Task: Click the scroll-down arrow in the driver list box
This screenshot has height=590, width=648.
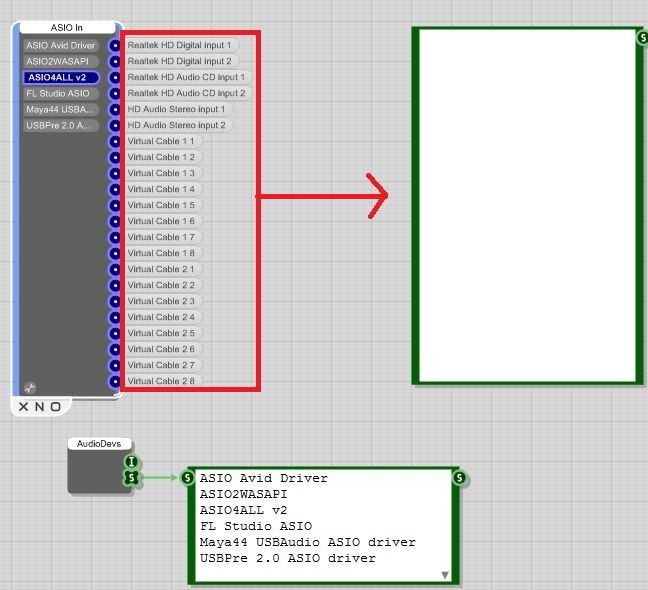Action: pos(445,575)
